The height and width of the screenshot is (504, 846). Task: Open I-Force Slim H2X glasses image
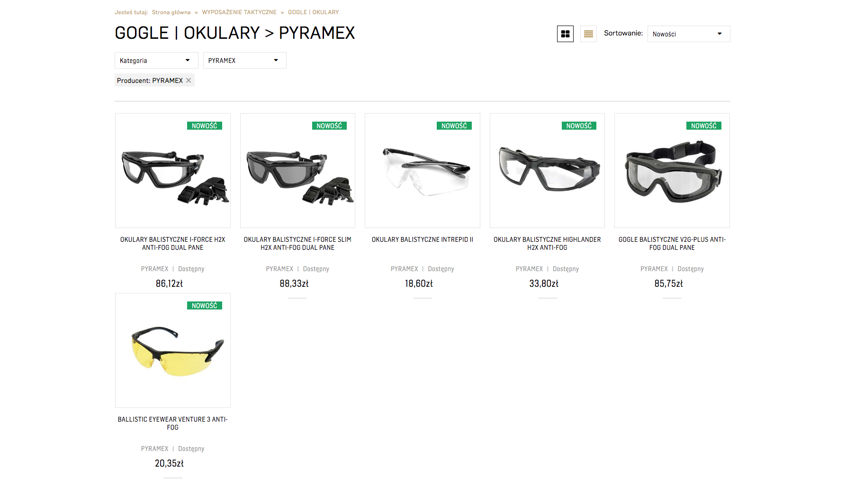(297, 175)
